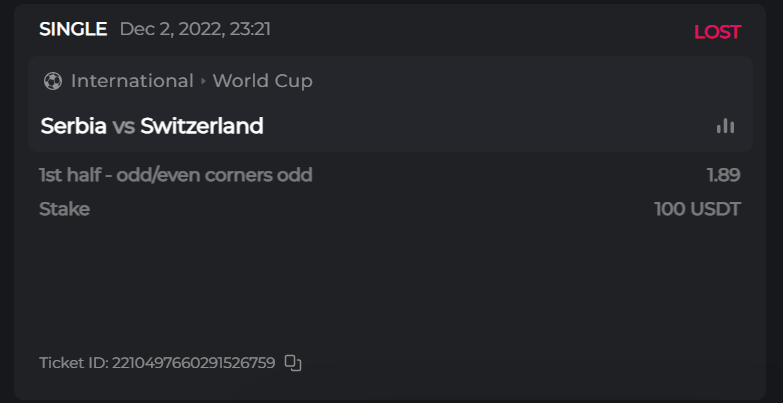Click the Stake label

click(x=64, y=209)
